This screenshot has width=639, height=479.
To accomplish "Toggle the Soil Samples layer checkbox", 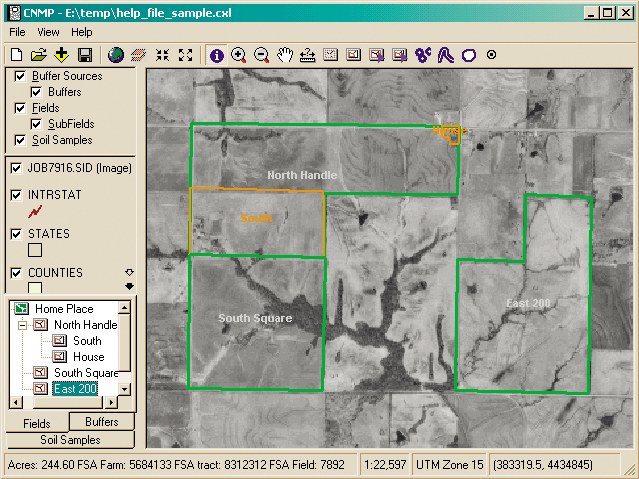I will (20, 140).
